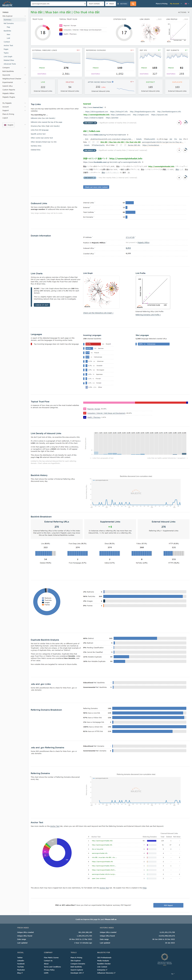This screenshot has height=980, width=192.
Task: Click the CHECK IT OUT alert button
Action: click(42, 305)
